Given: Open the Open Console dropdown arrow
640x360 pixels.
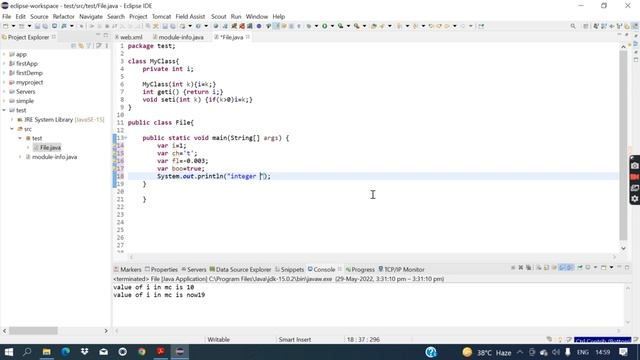Looking at the screenshot, I should [x=611, y=268].
